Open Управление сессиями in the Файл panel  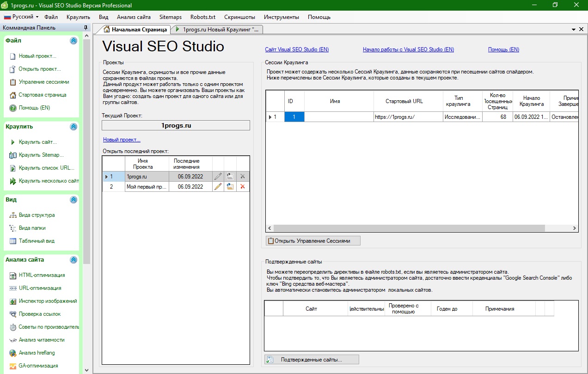(x=44, y=82)
